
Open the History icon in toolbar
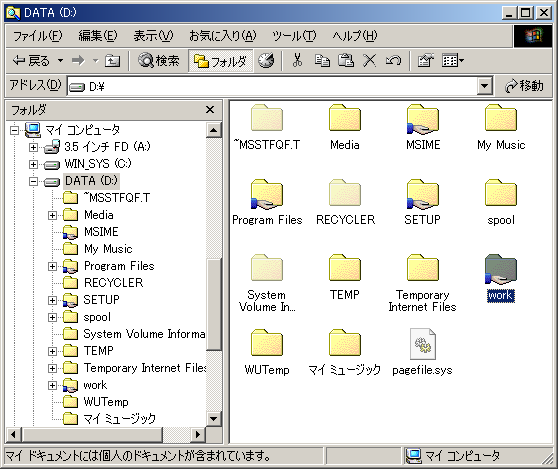click(x=266, y=60)
